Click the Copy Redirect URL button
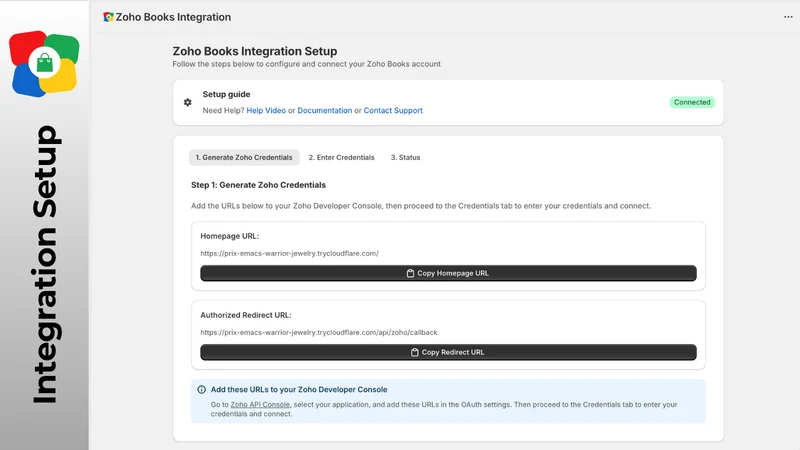The image size is (800, 450). (448, 352)
